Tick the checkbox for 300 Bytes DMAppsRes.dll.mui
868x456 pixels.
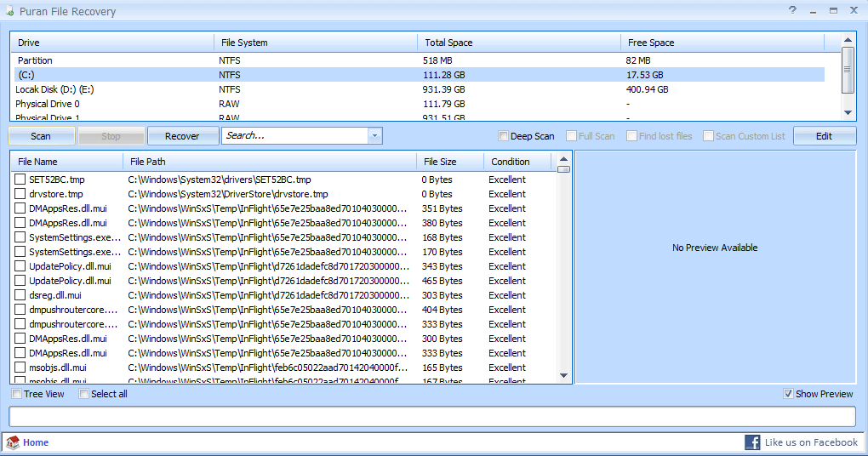[20, 338]
